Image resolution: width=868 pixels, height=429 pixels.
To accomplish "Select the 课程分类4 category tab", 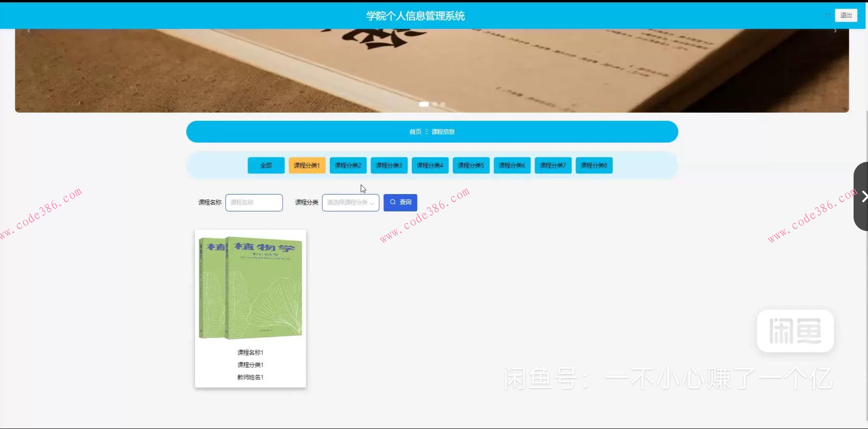I will tap(430, 165).
